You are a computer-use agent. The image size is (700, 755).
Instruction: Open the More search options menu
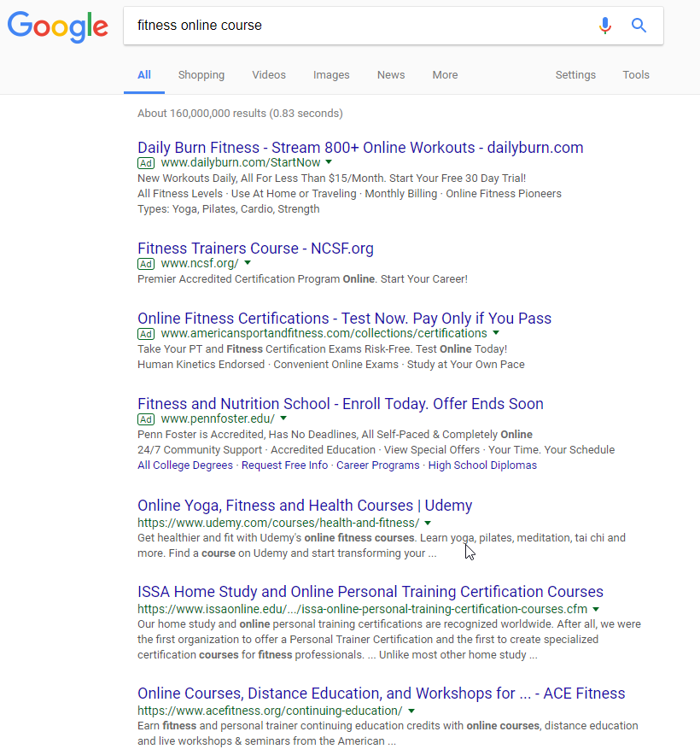pyautogui.click(x=445, y=74)
